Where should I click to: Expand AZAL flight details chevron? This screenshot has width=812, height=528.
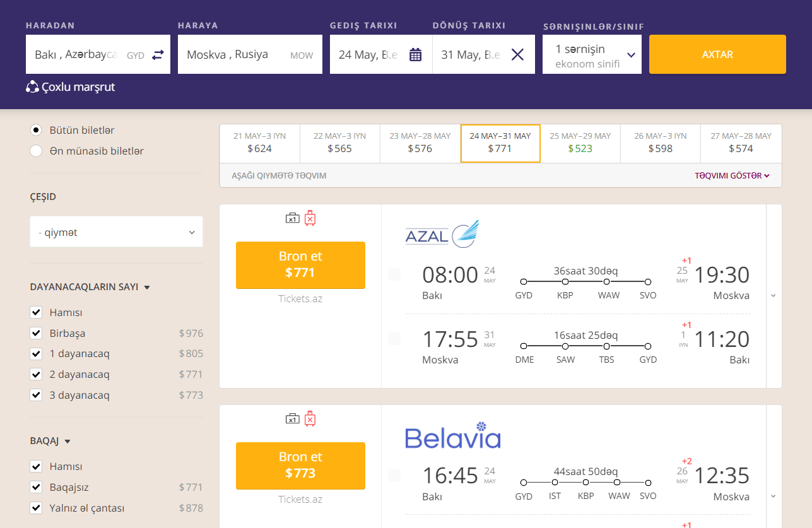[x=774, y=296]
